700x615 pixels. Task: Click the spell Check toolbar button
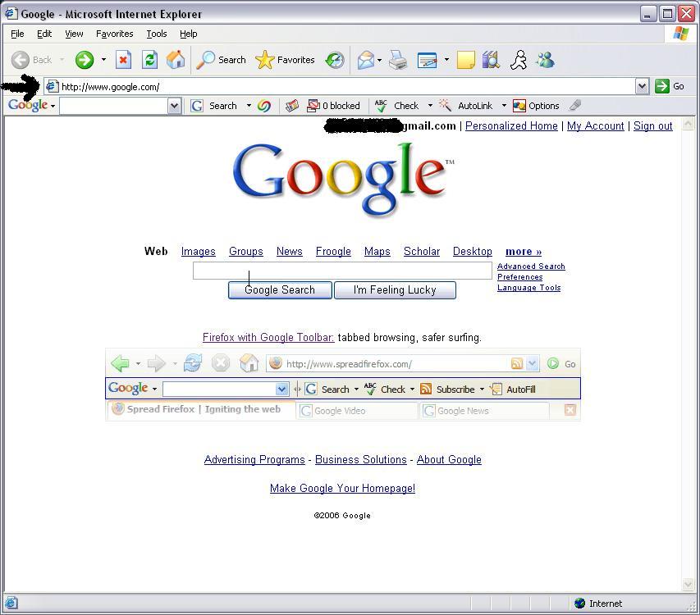[x=396, y=106]
